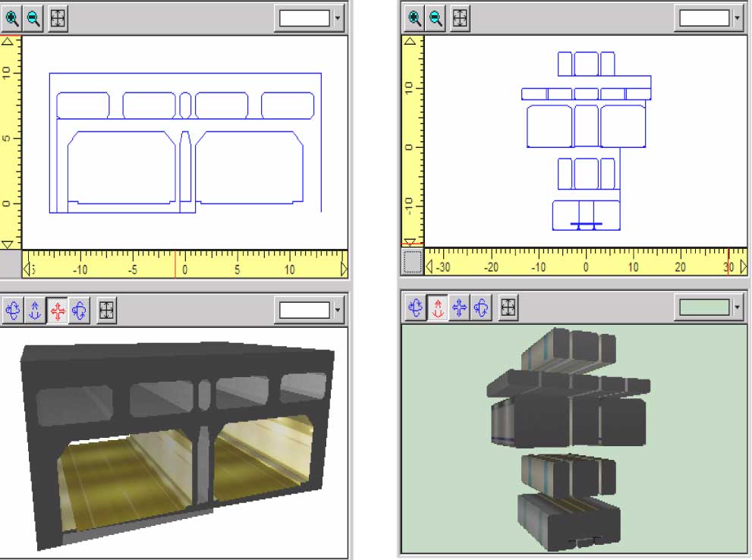The width and height of the screenshot is (752, 560).
Task: Click right arrow on tunnel drawing's horizontal ruler
Action: (344, 269)
